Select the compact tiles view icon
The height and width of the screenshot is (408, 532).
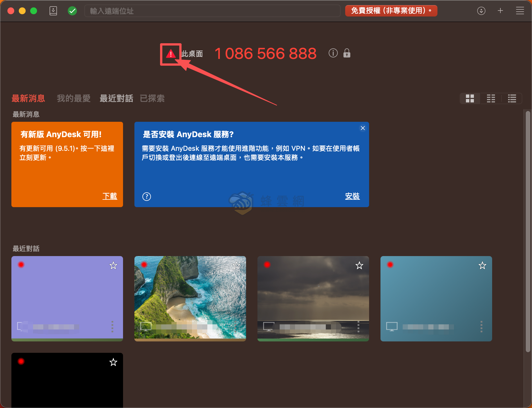pyautogui.click(x=491, y=98)
